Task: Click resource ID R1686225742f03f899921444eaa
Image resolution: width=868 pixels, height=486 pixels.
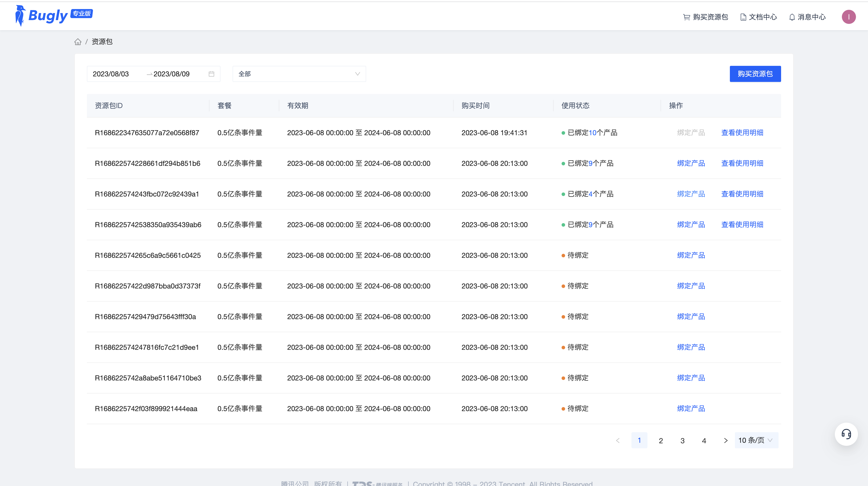Action: click(x=146, y=409)
